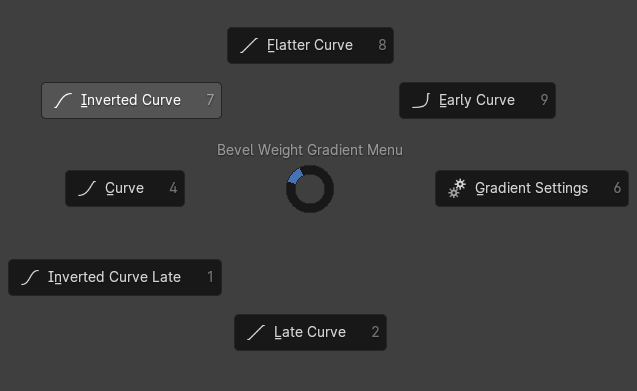Click the Inverted Curve S-shape icon
This screenshot has height=391, width=637.
(63, 100)
